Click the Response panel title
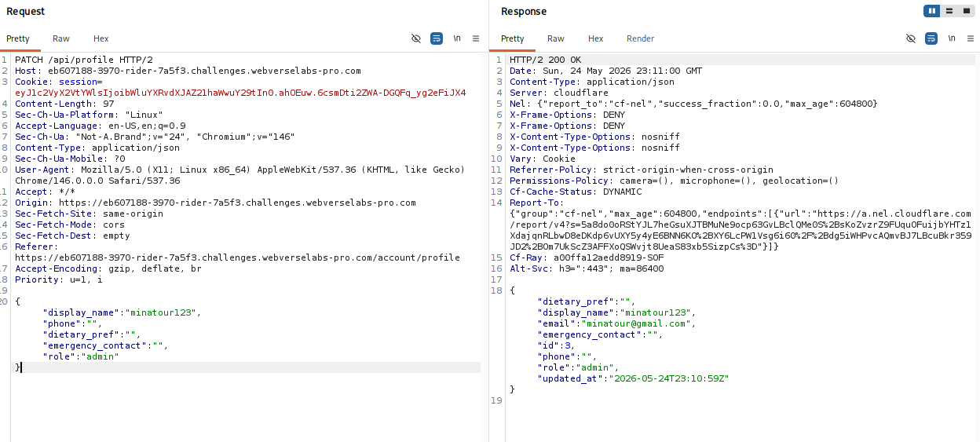 pos(524,11)
